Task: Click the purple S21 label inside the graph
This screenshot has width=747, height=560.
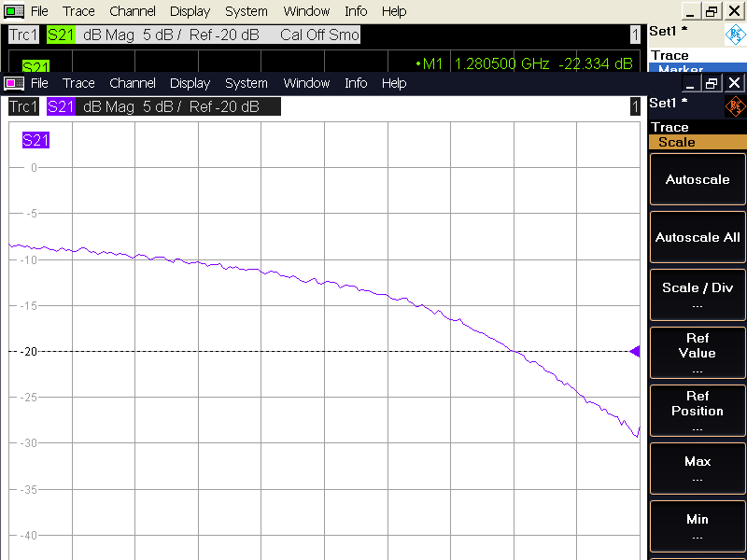Action: (x=35, y=141)
